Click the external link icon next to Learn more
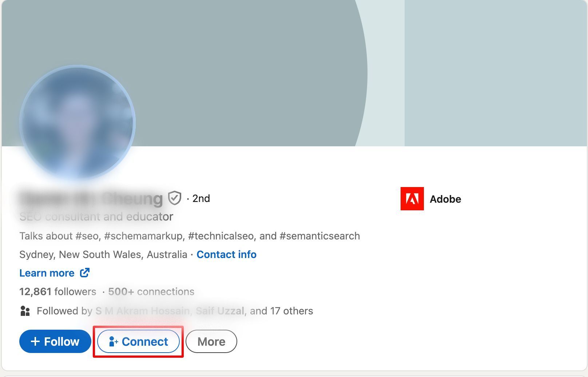This screenshot has width=588, height=377. tap(84, 273)
